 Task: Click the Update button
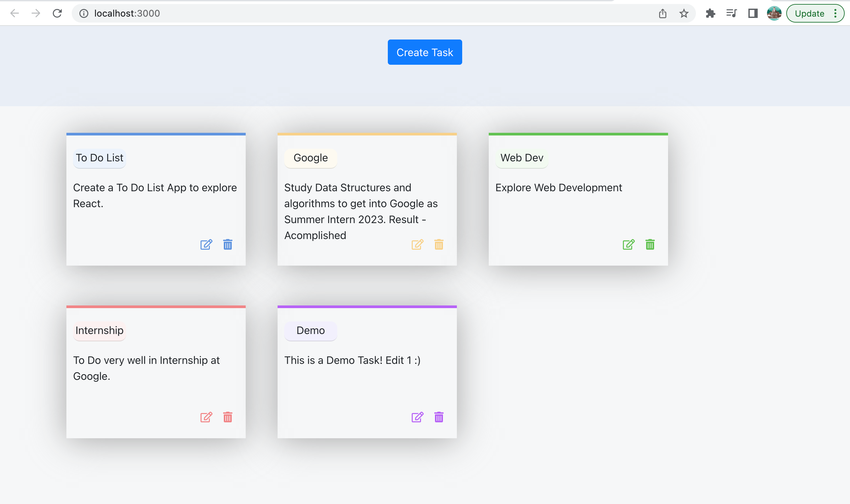tap(809, 13)
